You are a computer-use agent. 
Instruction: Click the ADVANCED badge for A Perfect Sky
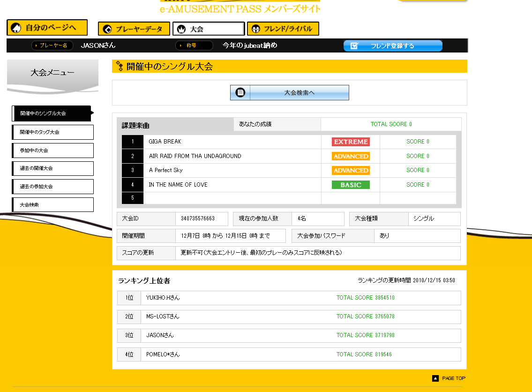pos(351,170)
